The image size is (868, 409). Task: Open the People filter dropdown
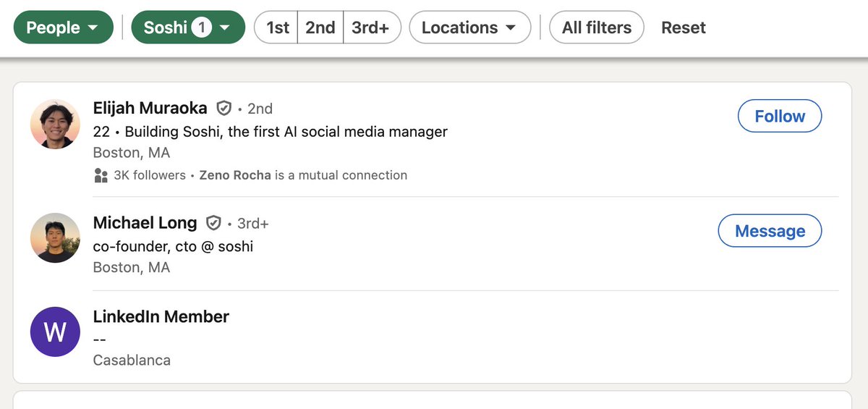(x=64, y=28)
